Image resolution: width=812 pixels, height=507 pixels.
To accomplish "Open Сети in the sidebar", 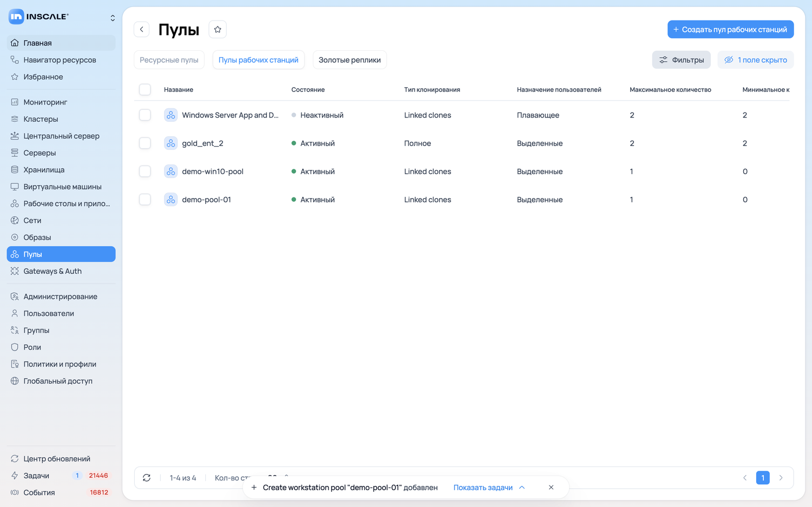I will tap(61, 221).
